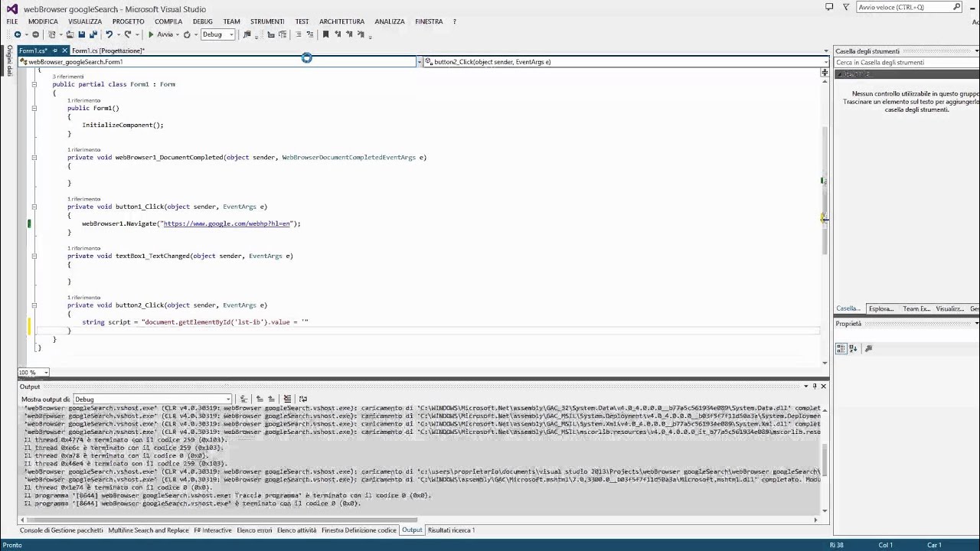Image resolution: width=980 pixels, height=551 pixels.
Task: Click the Cerca in Casella degli strumenti search field
Action: 906,63
